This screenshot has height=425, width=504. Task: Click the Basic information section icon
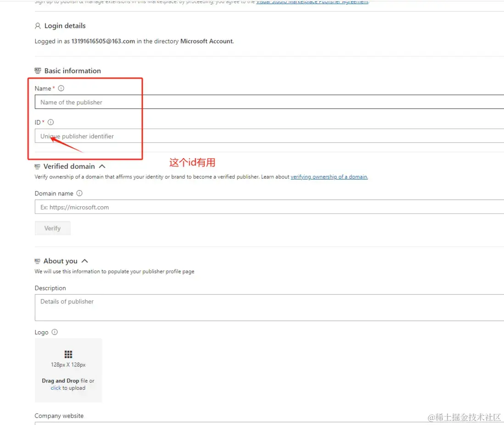(38, 70)
